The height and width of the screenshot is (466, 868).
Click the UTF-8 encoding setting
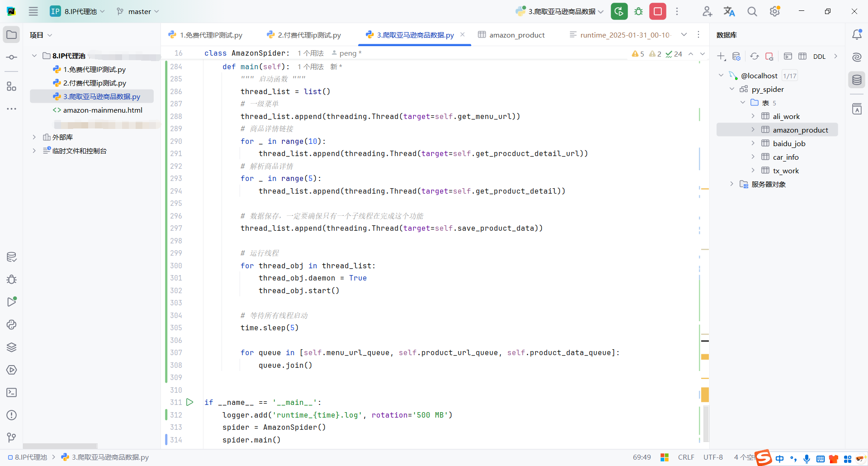pos(713,457)
